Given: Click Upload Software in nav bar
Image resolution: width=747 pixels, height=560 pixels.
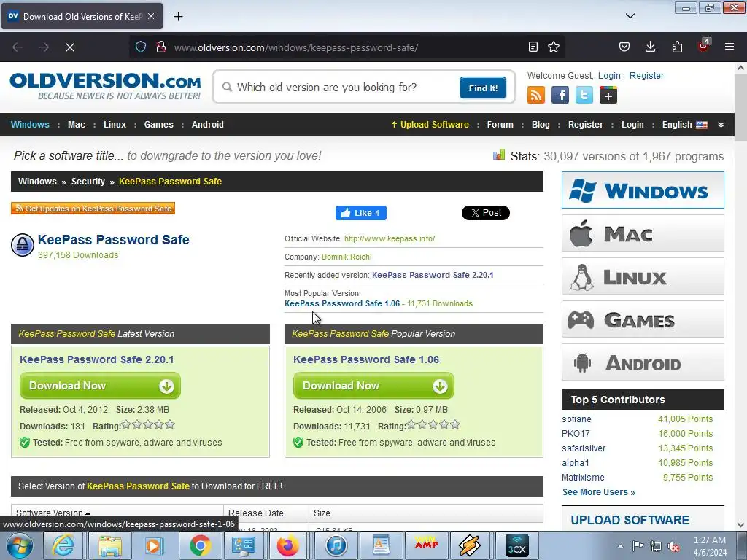Looking at the screenshot, I should (430, 125).
